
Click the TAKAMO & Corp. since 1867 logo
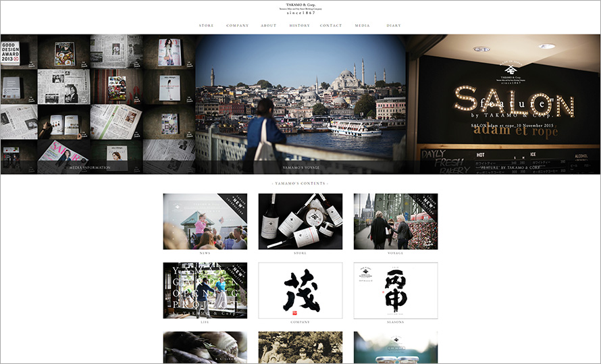click(x=301, y=9)
